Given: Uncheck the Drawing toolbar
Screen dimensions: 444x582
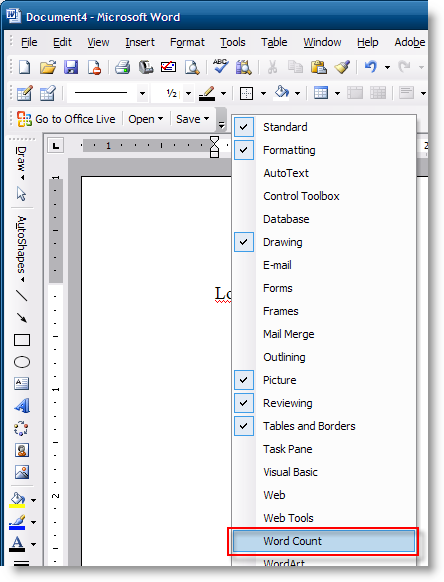Looking at the screenshot, I should pyautogui.click(x=324, y=242).
